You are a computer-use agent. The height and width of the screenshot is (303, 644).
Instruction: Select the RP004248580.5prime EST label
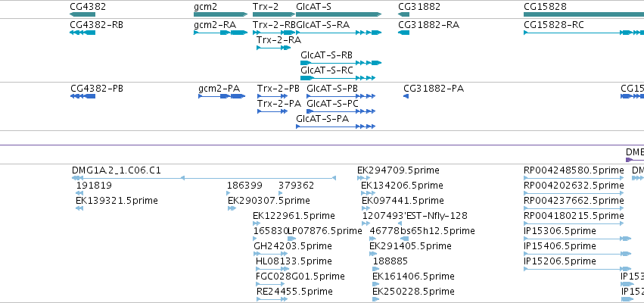click(574, 170)
